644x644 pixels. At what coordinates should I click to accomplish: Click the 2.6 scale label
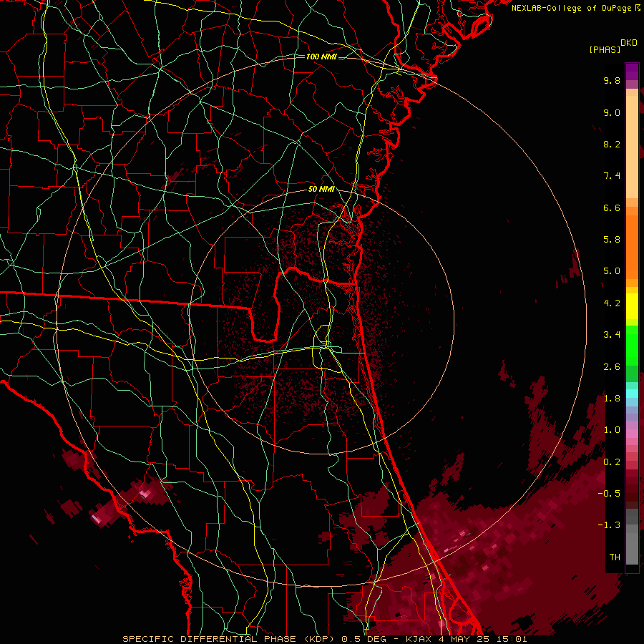pos(612,367)
